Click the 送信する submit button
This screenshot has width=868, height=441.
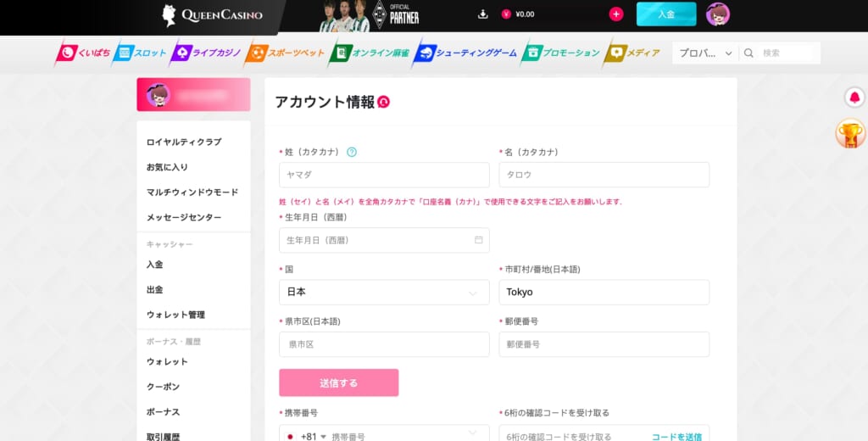coord(339,382)
